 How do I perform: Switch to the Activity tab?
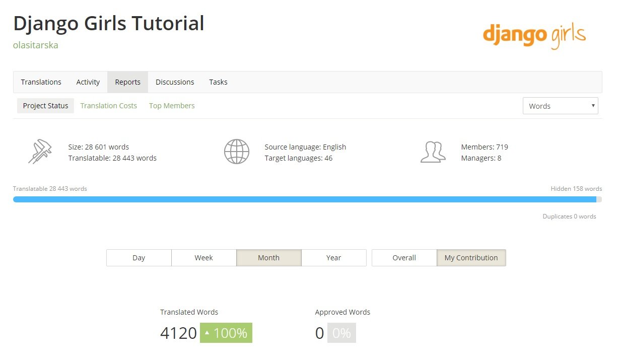[x=88, y=82]
